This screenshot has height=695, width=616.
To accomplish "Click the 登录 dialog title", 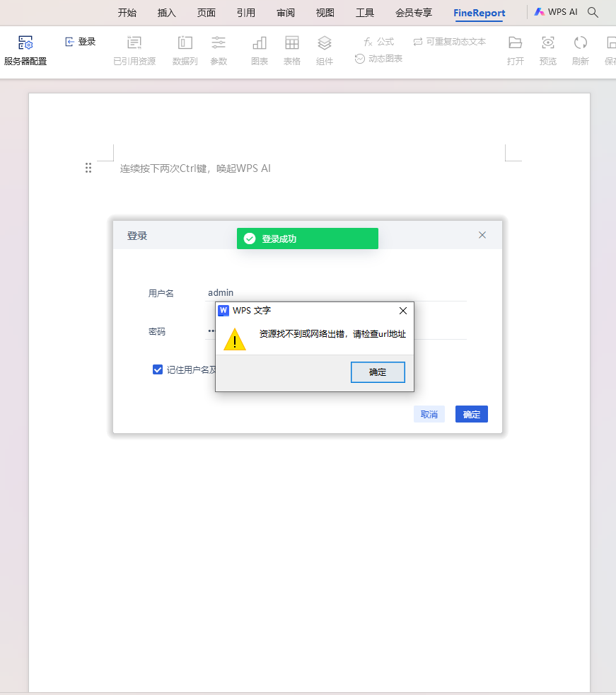I will (137, 236).
